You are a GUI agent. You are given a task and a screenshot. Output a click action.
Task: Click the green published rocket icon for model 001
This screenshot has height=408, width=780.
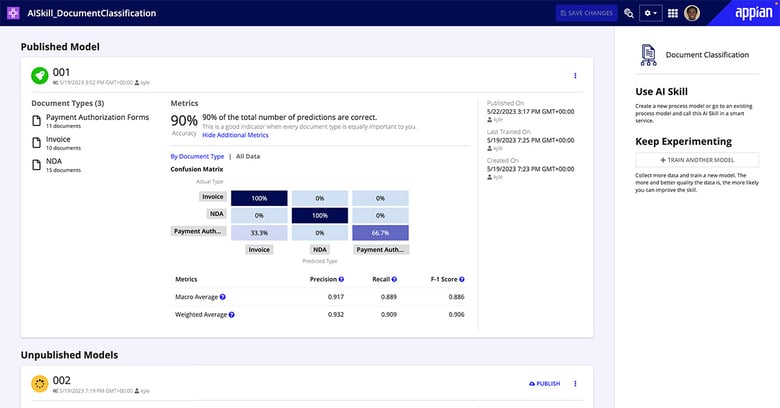point(40,76)
